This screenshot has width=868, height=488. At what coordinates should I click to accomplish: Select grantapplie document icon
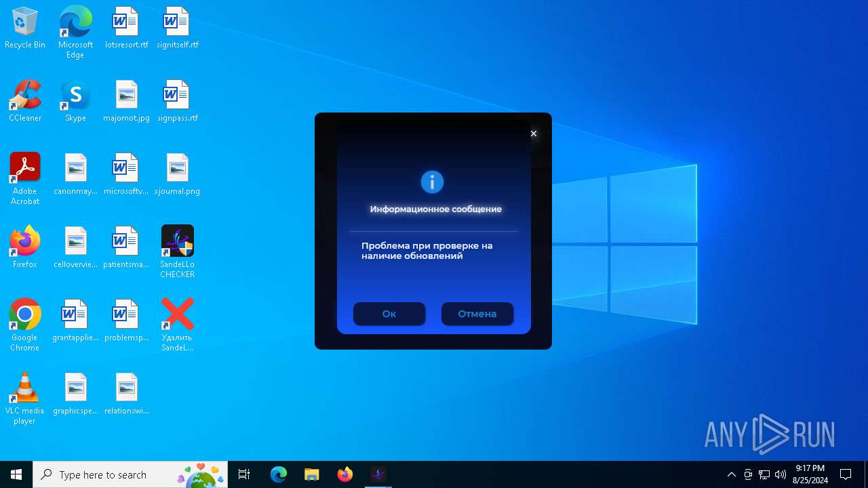click(75, 321)
